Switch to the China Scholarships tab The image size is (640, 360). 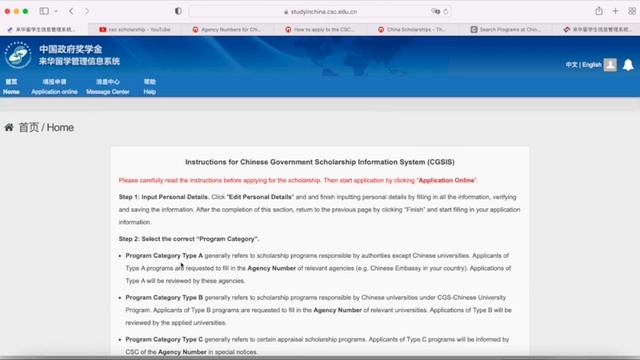pyautogui.click(x=412, y=29)
